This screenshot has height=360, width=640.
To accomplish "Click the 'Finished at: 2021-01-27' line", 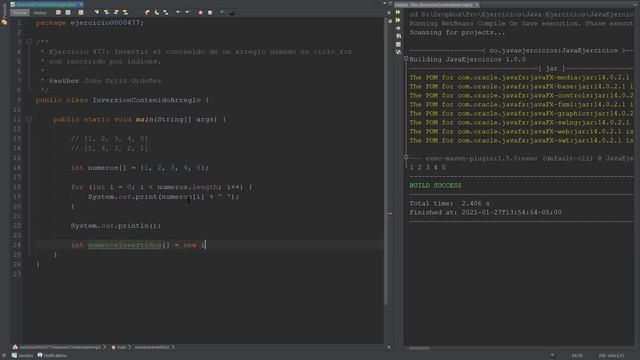I will click(x=485, y=212).
